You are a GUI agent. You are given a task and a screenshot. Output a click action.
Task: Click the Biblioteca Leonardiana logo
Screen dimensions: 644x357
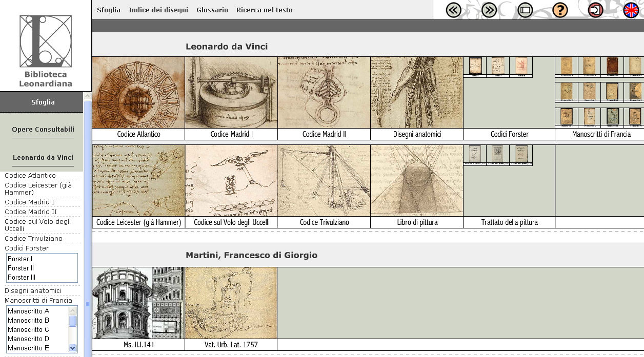46,51
